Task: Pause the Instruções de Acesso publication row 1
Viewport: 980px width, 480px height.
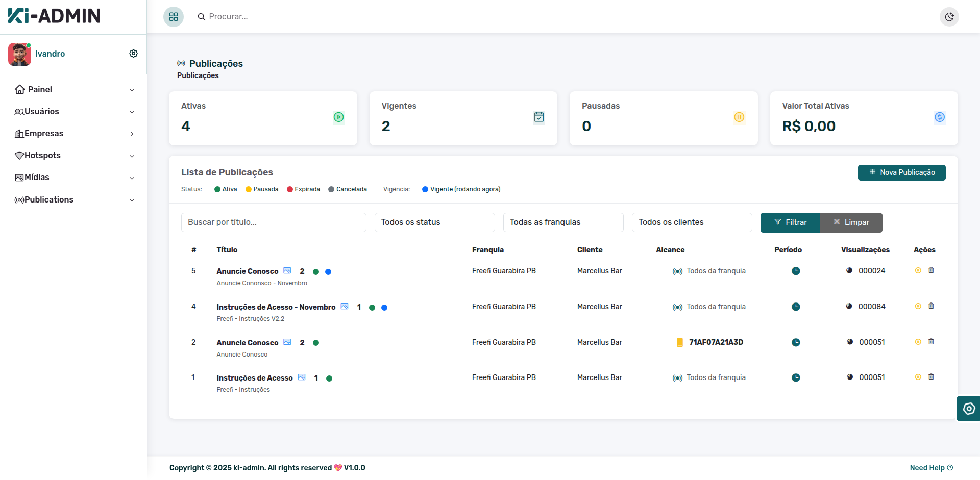Action: [918, 377]
